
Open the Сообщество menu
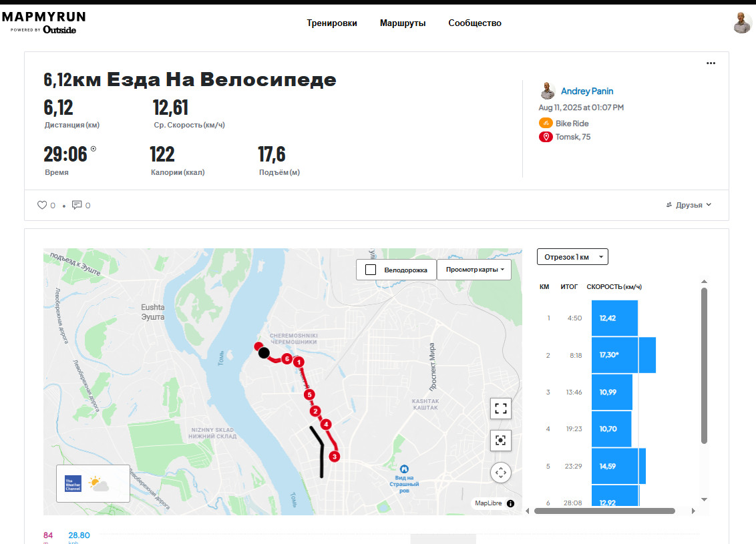475,23
